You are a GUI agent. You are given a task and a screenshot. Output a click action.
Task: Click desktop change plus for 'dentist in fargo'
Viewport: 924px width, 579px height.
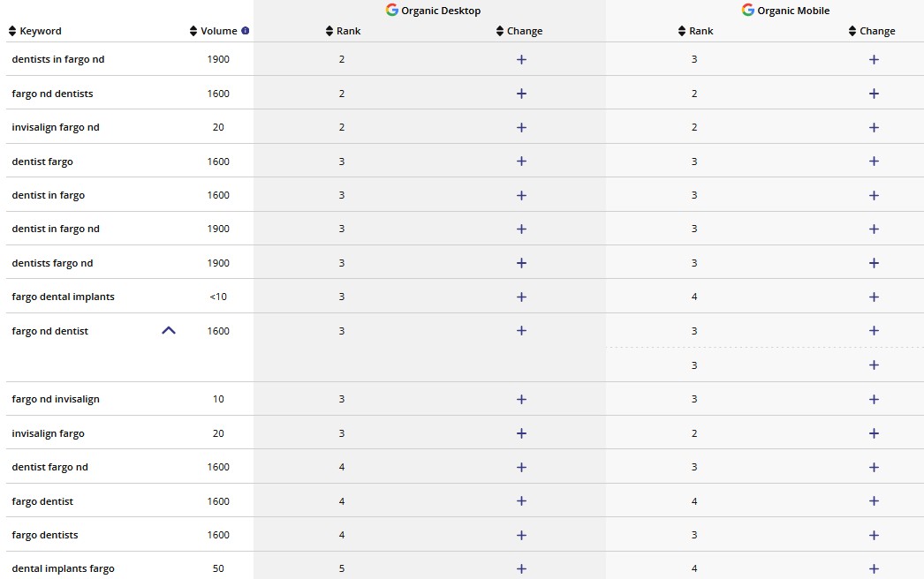(x=521, y=196)
